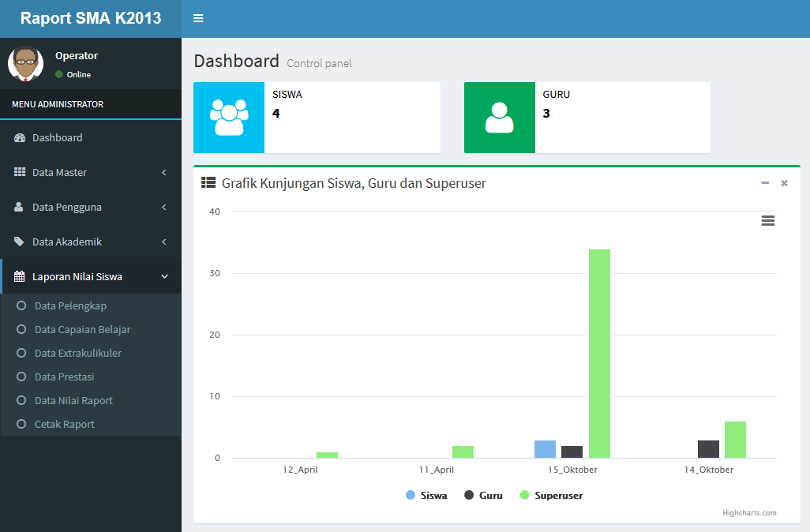810x532 pixels.
Task: Click the Superuser bar for 11_April
Action: (463, 452)
